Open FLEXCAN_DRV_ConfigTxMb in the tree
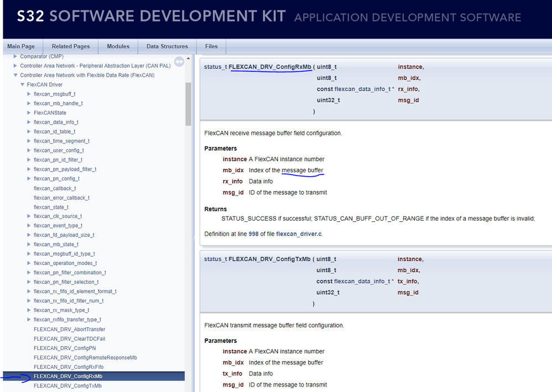The image size is (552, 392). click(67, 386)
